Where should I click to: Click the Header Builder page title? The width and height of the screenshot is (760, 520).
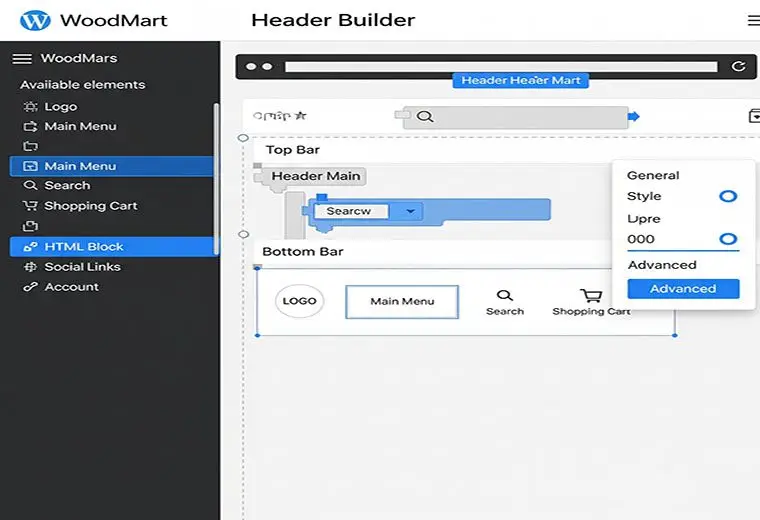coord(333,20)
